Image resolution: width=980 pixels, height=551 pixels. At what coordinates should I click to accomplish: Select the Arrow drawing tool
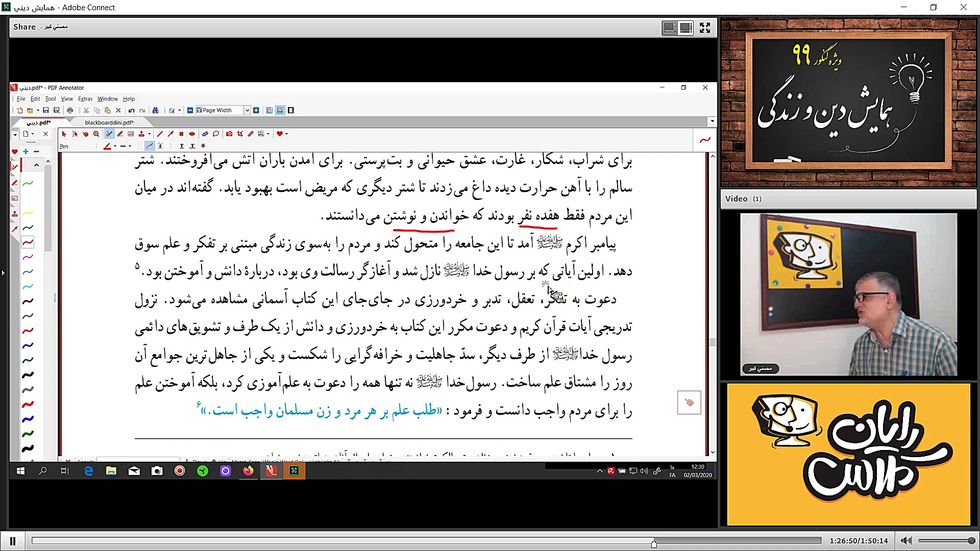tap(170, 134)
